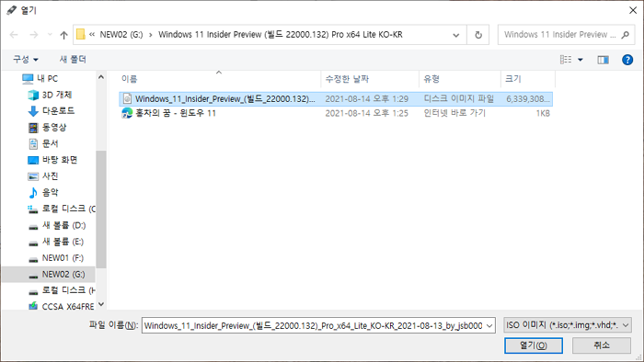Open more view options dropdown arrow
644x362 pixels.
pyautogui.click(x=581, y=60)
